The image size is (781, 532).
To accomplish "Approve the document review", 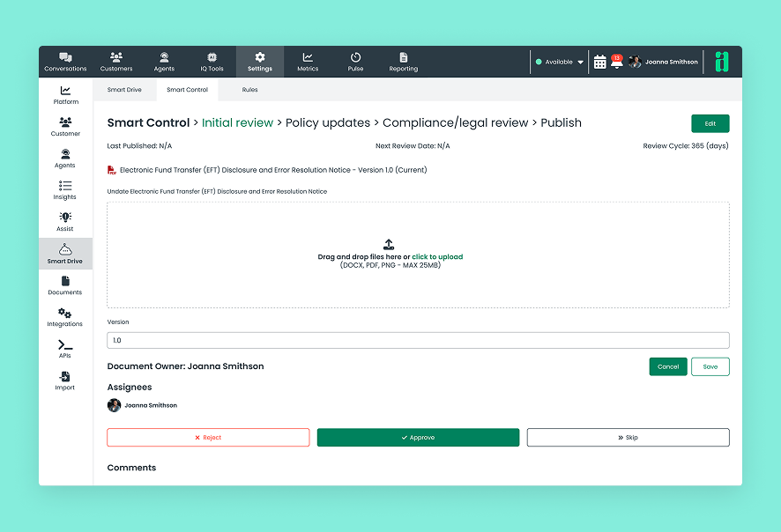I will [418, 438].
